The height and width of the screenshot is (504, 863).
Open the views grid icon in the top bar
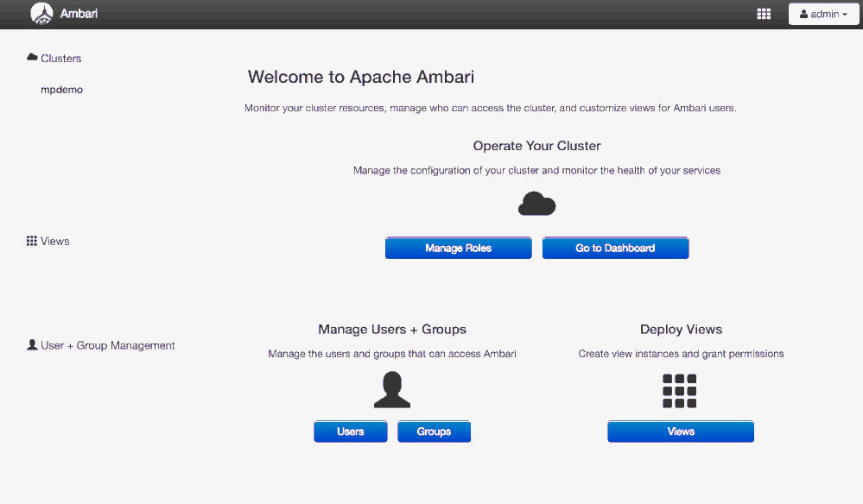[764, 15]
